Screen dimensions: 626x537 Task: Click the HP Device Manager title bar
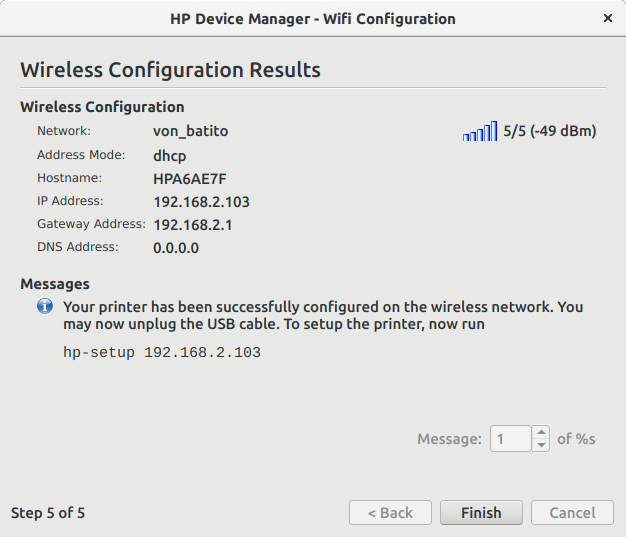point(313,18)
